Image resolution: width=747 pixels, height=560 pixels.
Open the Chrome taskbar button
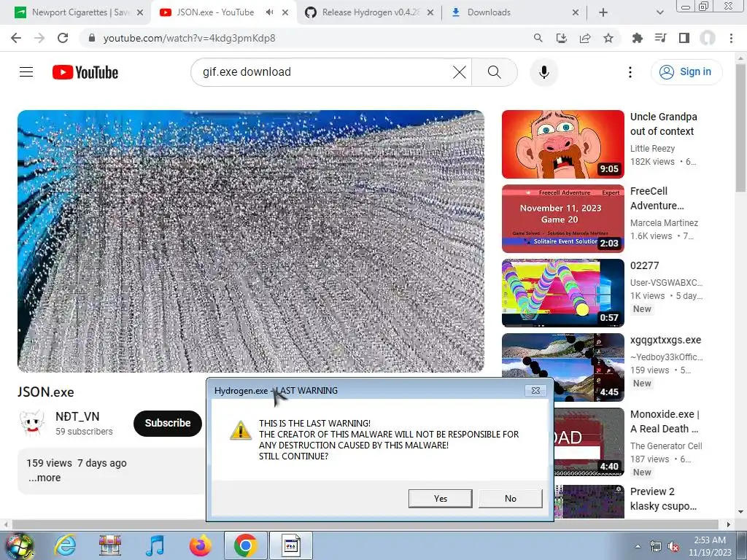(x=245, y=545)
